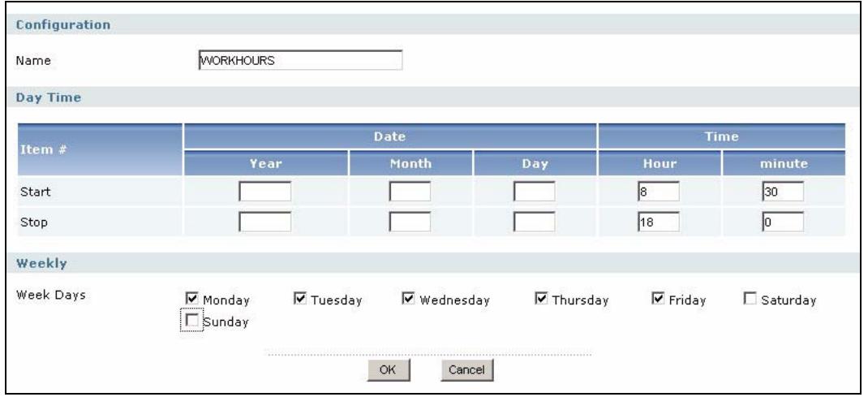868x397 pixels.
Task: Click the Start Year input field
Action: point(264,192)
